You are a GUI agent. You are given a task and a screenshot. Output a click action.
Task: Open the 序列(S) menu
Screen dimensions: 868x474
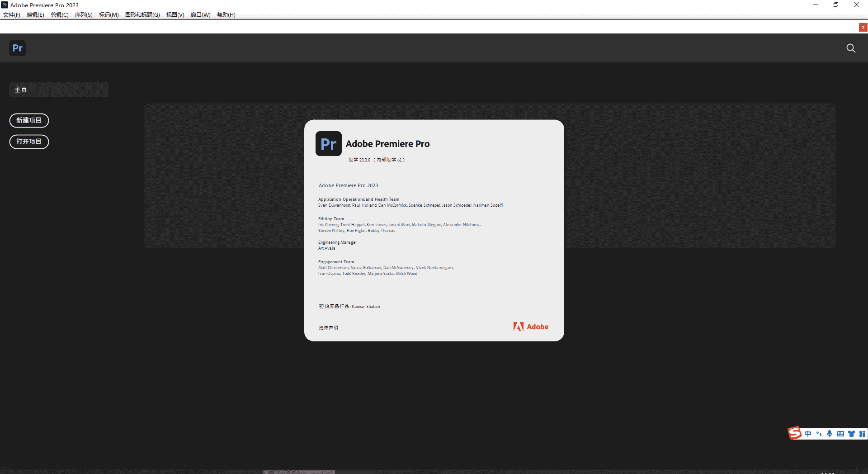(84, 15)
